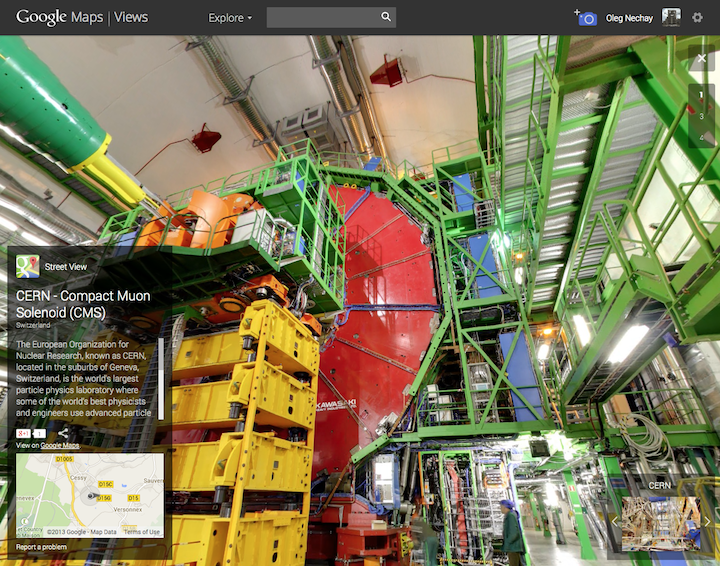Click the Google +1 button
The image size is (720, 566).
click(23, 433)
